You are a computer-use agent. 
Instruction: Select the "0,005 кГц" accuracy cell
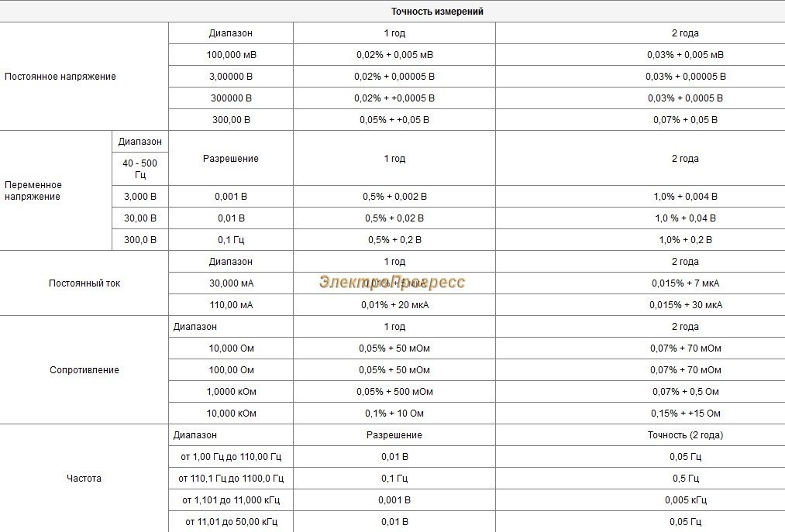pyautogui.click(x=685, y=500)
